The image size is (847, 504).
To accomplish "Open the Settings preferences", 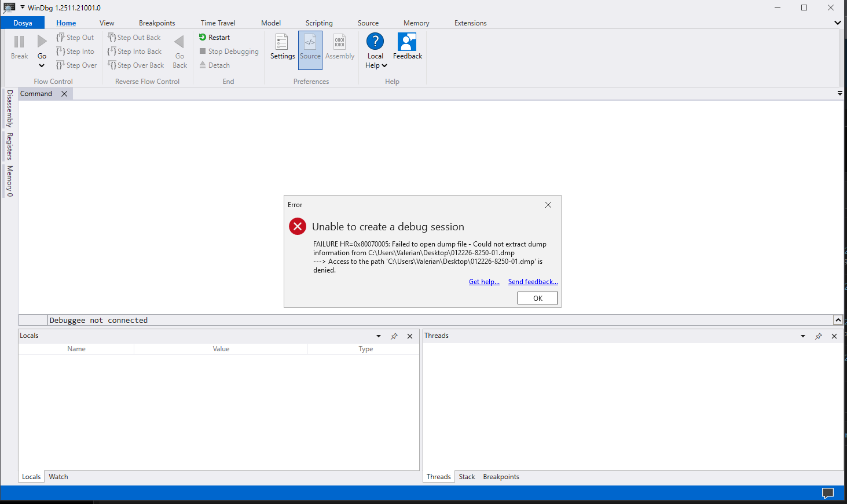I will 283,46.
